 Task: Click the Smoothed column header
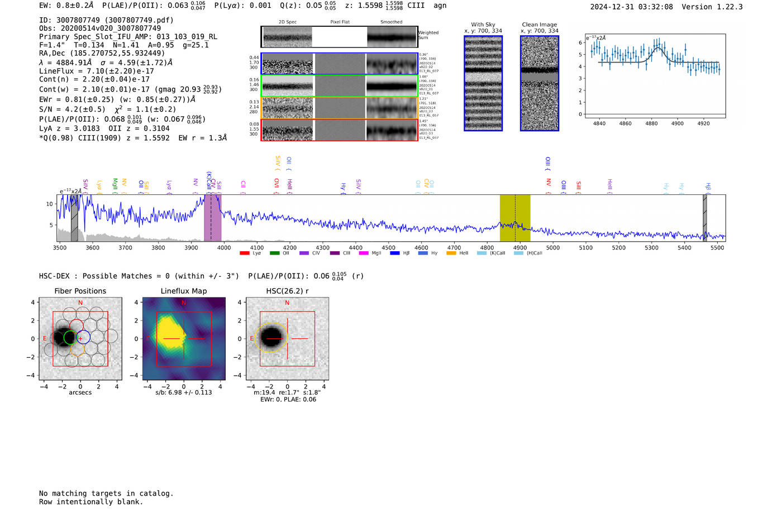(392, 22)
